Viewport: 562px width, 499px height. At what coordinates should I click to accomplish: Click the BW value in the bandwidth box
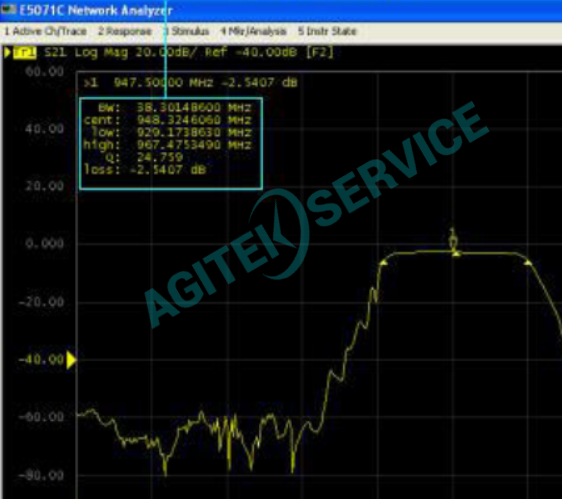[194, 107]
